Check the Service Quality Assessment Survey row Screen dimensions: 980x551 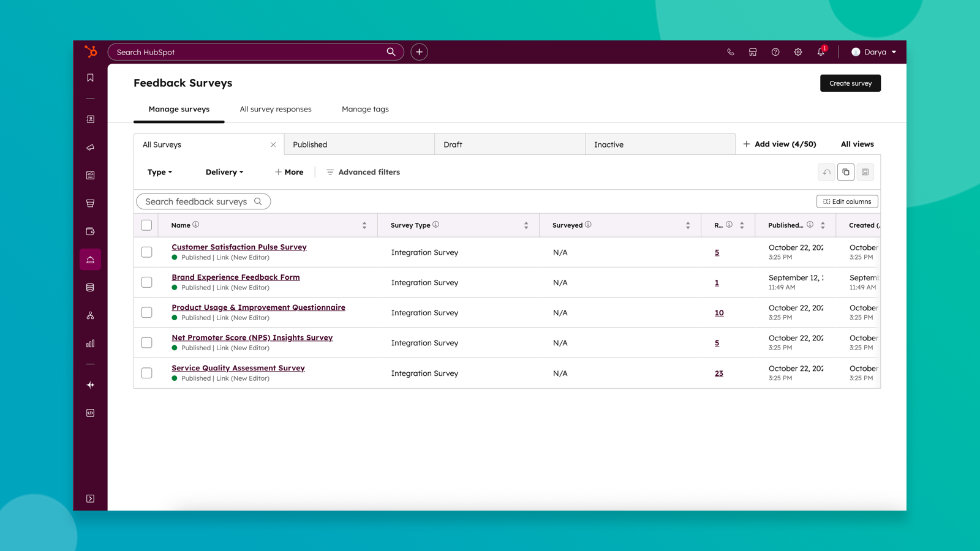pyautogui.click(x=146, y=373)
